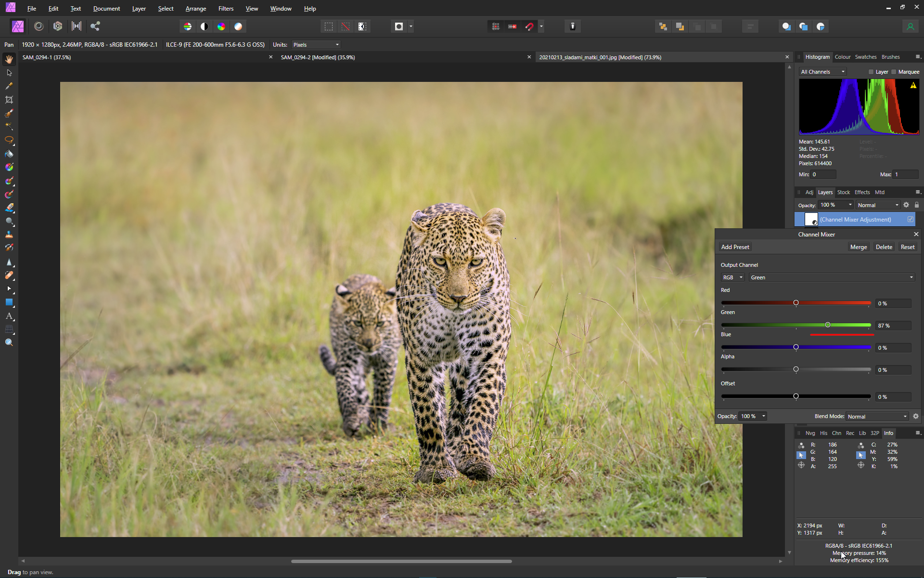Select the Zoom tool in toolbar
This screenshot has height=578, width=924.
pyautogui.click(x=9, y=342)
